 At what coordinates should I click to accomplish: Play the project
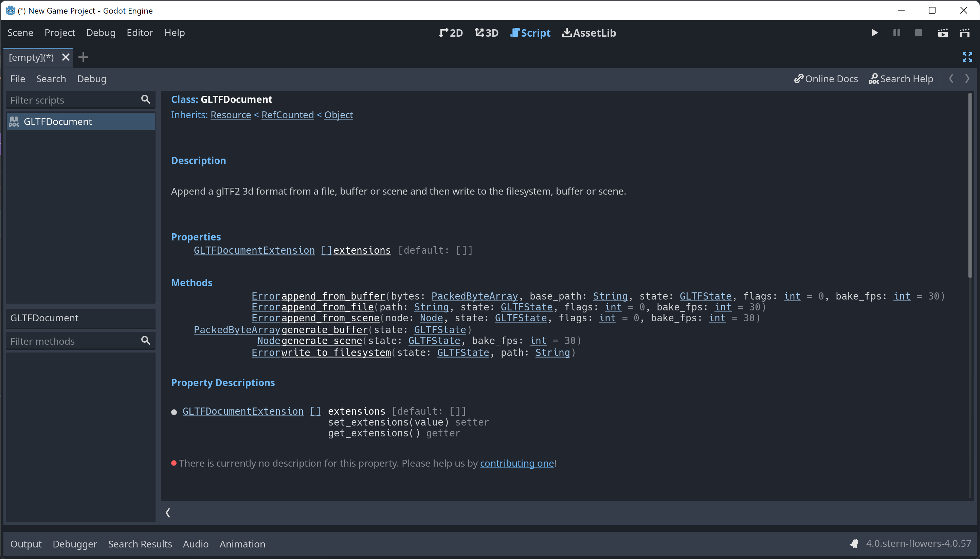click(875, 33)
